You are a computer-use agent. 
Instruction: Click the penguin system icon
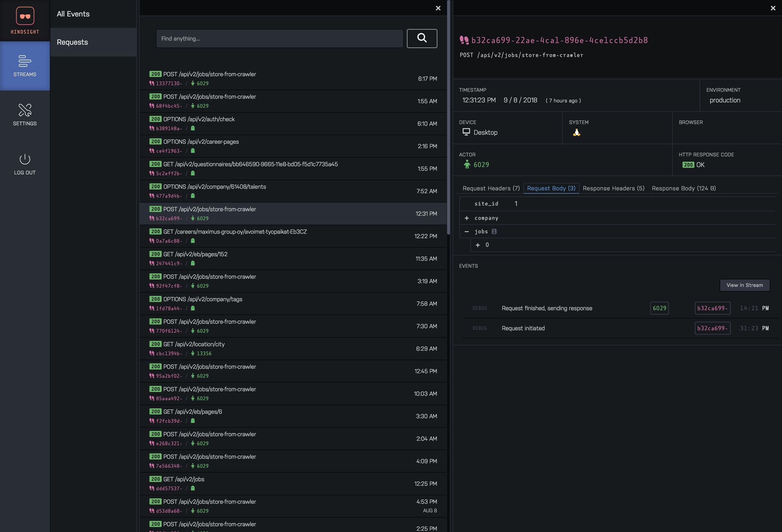[x=576, y=132]
